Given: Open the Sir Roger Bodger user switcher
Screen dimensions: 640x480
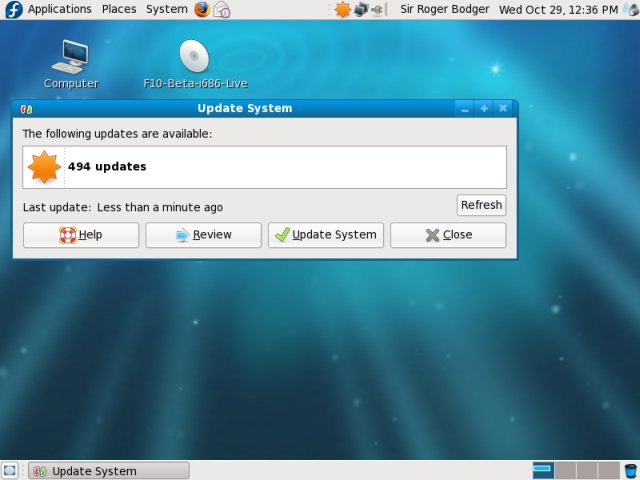Looking at the screenshot, I should tap(444, 9).
